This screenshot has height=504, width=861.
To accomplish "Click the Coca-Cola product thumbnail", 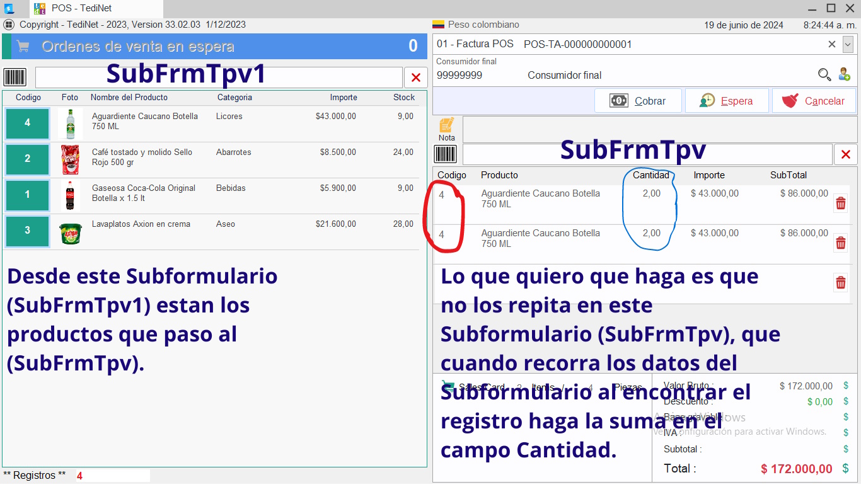I will click(70, 195).
